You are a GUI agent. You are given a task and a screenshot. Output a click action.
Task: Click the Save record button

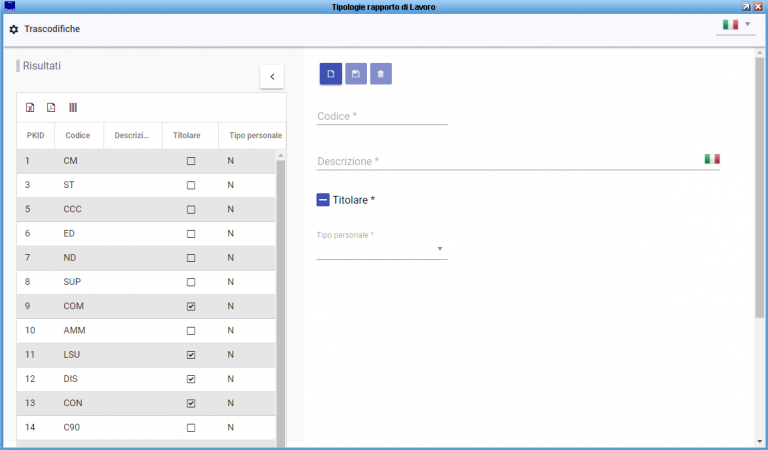(356, 74)
